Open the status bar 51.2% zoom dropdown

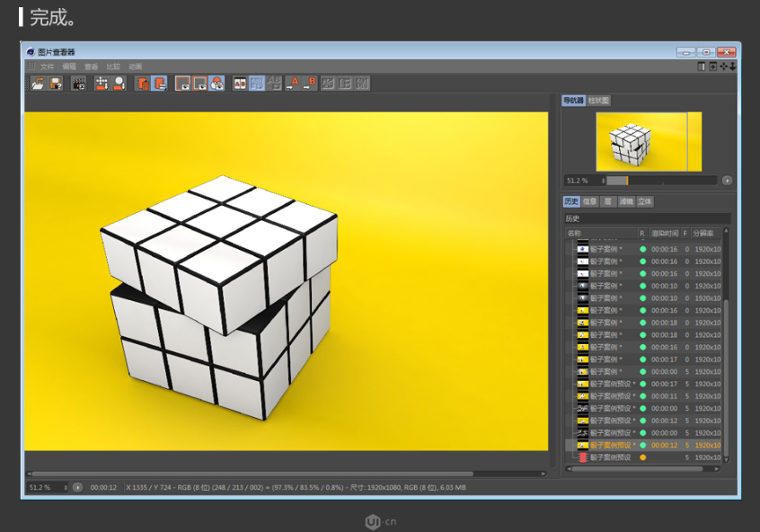[x=47, y=487]
